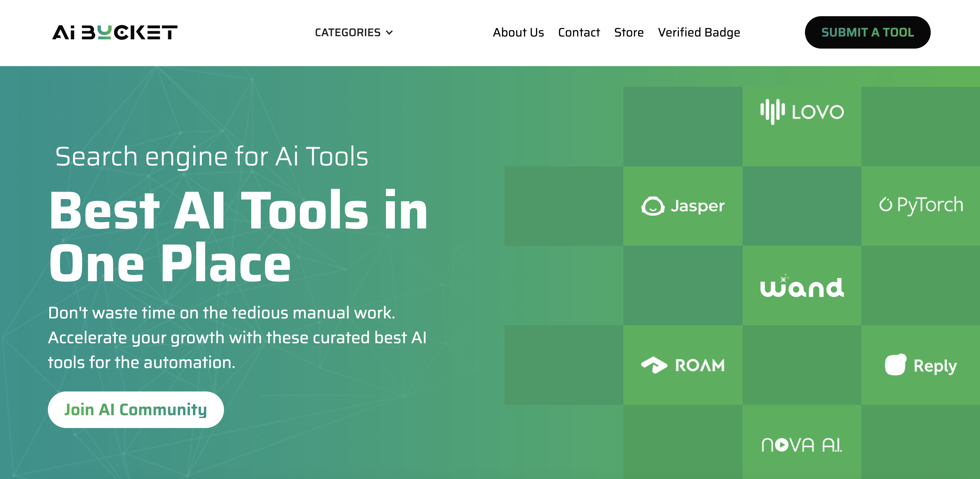Click the chevron next to Categories
The image size is (980, 479).
point(389,33)
